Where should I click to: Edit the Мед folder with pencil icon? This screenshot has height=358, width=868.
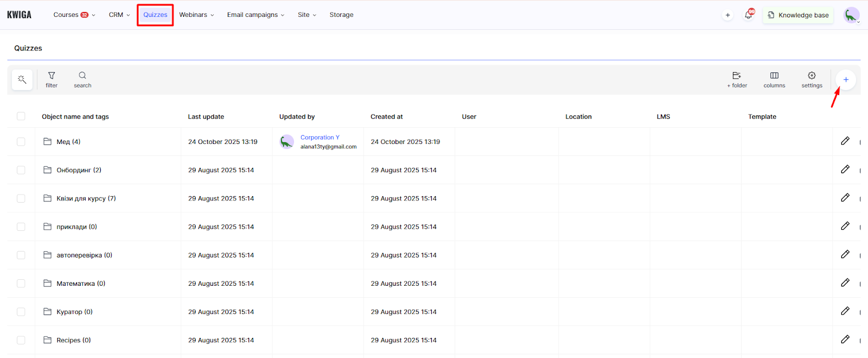pyautogui.click(x=845, y=141)
